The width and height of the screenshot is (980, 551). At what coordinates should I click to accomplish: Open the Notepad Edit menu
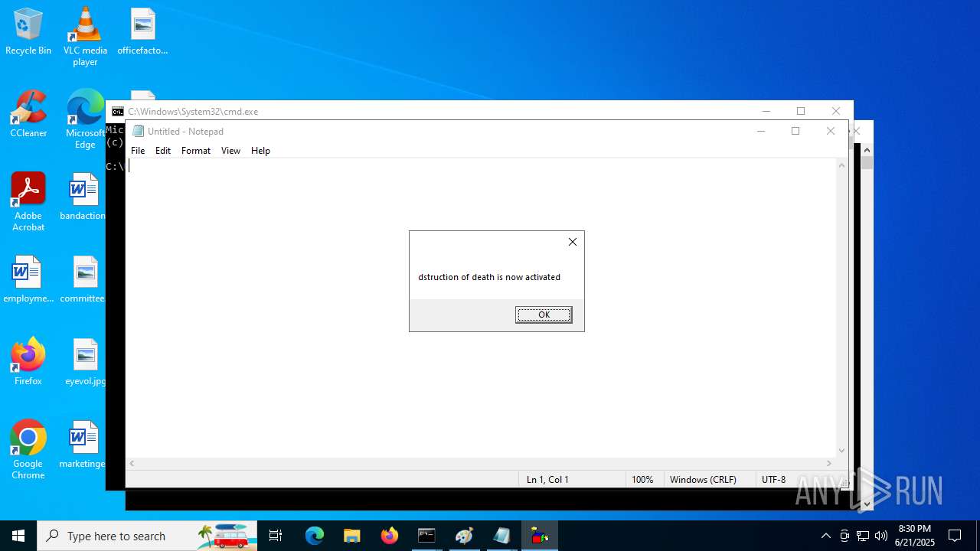(x=163, y=151)
